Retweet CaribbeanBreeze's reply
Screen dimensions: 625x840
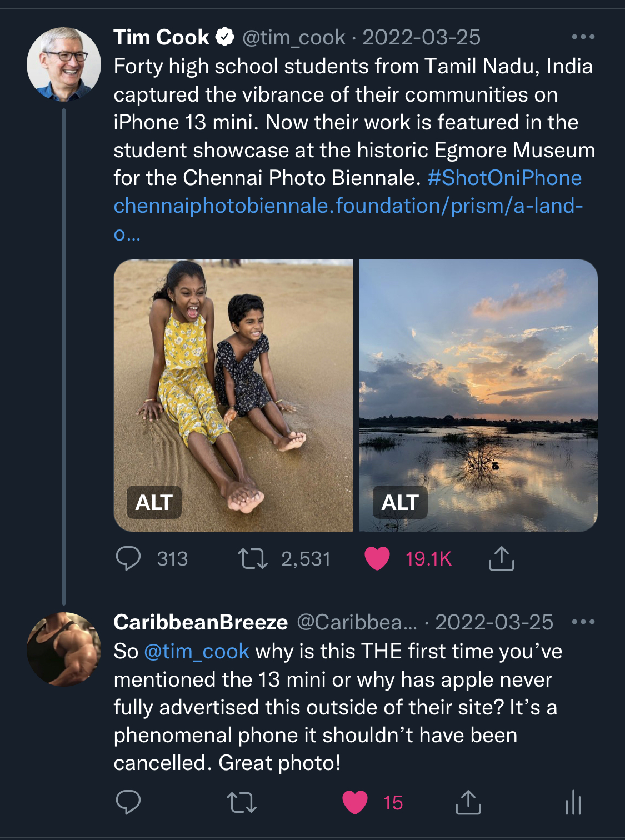[x=242, y=802]
